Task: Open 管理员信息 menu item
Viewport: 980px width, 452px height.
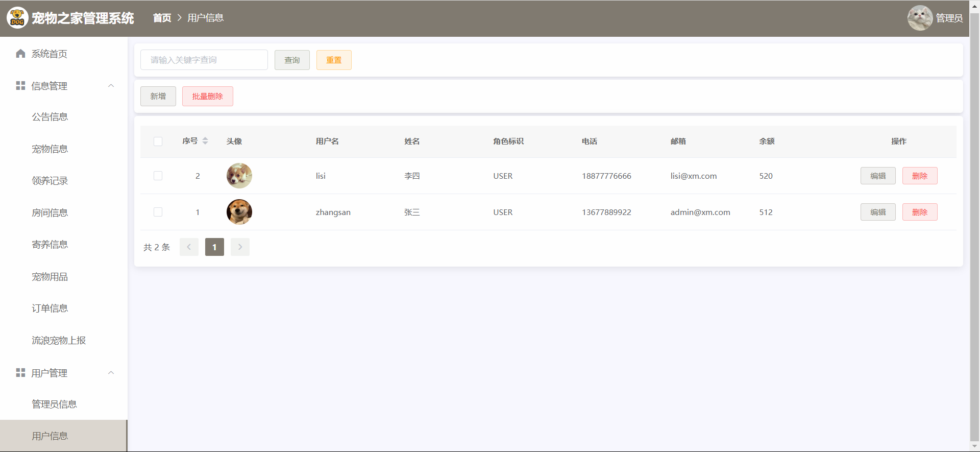Action: (64, 405)
